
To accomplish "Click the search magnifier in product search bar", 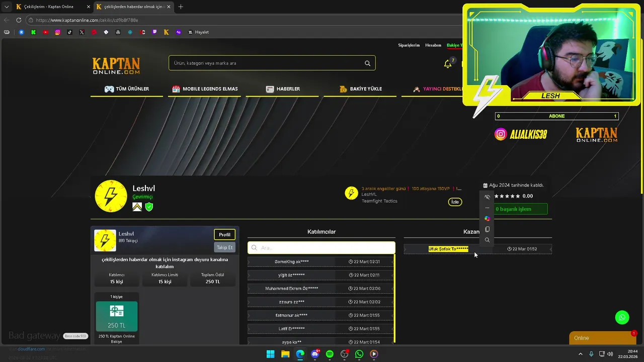I will pyautogui.click(x=367, y=63).
